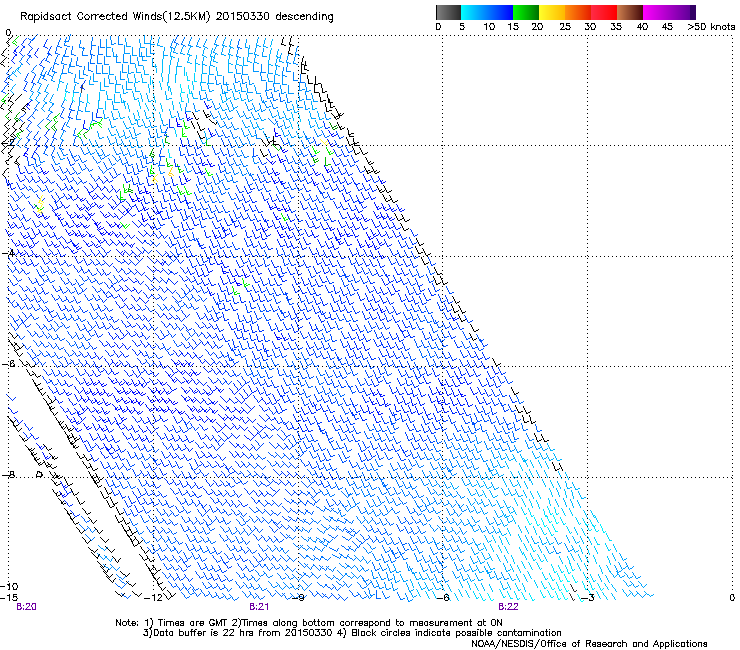Click the legend tick label '25'
Screen dimensions: 740x650
click(x=565, y=27)
